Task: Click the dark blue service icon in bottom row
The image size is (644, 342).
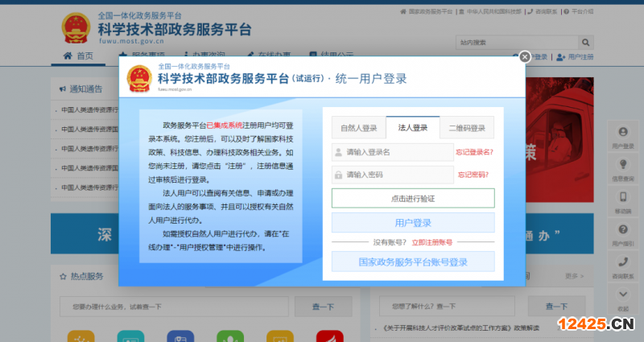Action: tap(180, 336)
